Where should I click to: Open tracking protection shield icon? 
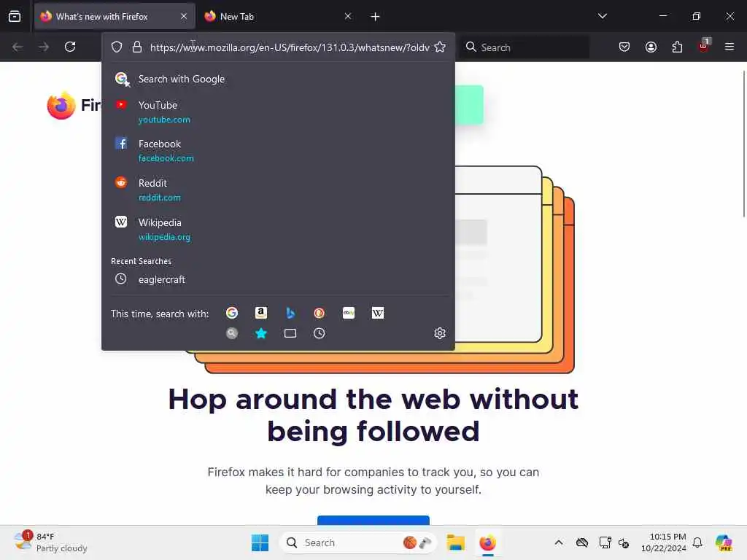pos(117,47)
